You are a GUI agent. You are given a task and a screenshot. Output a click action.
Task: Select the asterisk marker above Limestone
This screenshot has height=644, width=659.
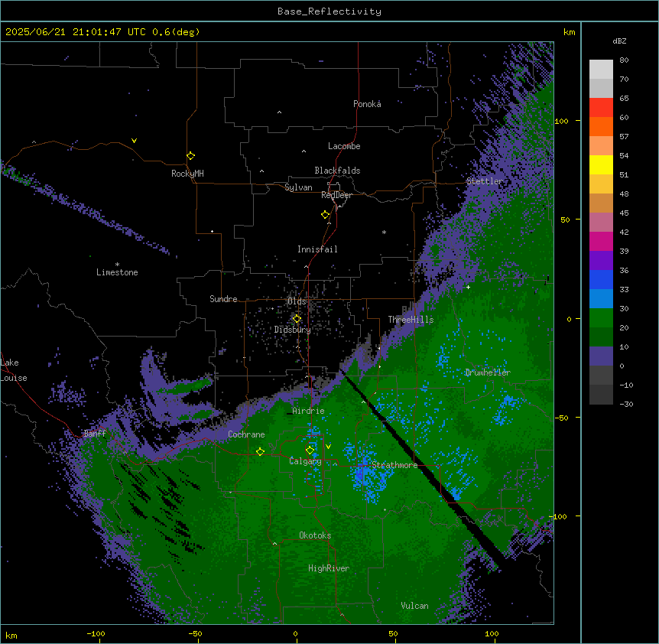tap(117, 265)
